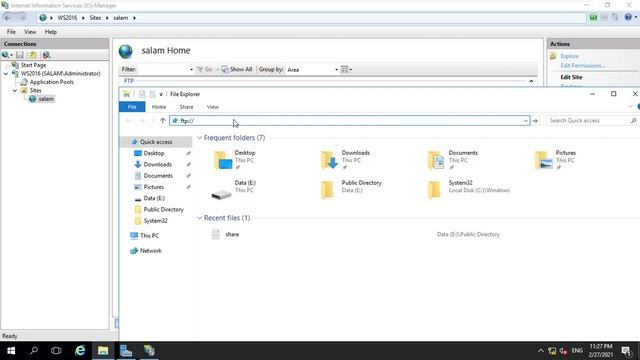
Task: Select Data (E:) in the navigation pane
Action: pyautogui.click(x=154, y=198)
